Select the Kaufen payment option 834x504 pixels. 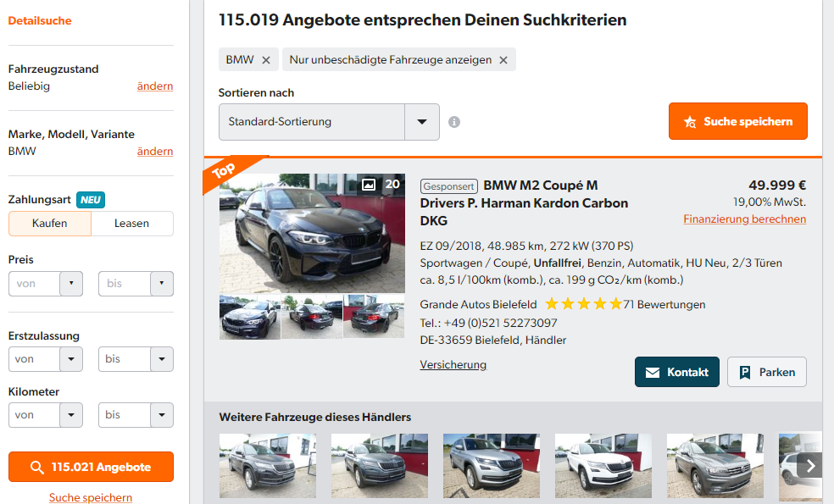50,224
